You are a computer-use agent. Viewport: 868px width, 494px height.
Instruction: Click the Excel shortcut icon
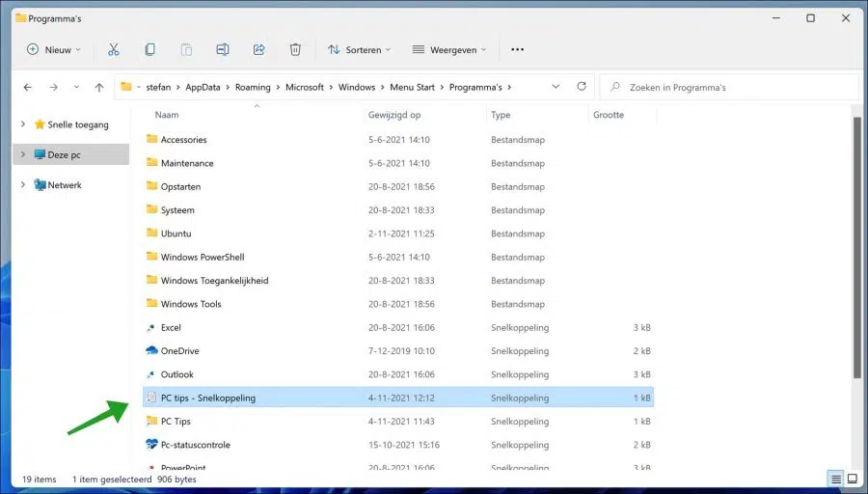(x=150, y=327)
